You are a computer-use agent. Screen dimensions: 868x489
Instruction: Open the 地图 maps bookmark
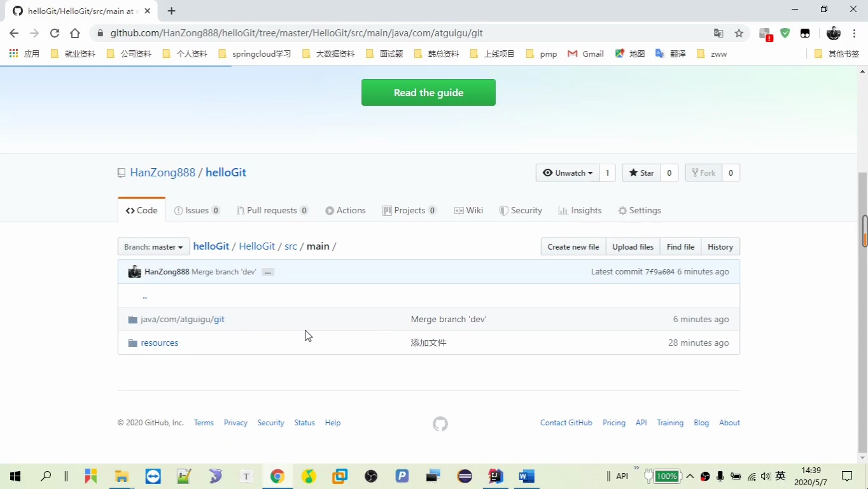(x=630, y=54)
